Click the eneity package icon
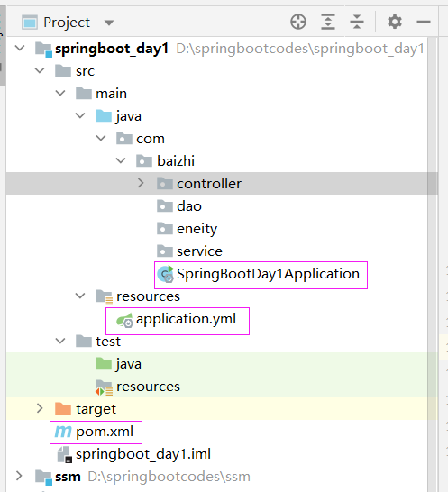This screenshot has width=448, height=492. (x=165, y=229)
